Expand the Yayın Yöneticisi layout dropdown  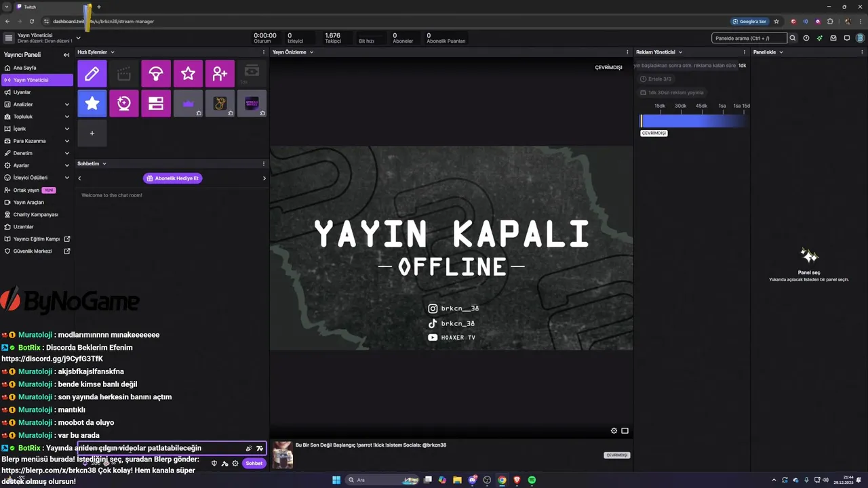pyautogui.click(x=78, y=38)
